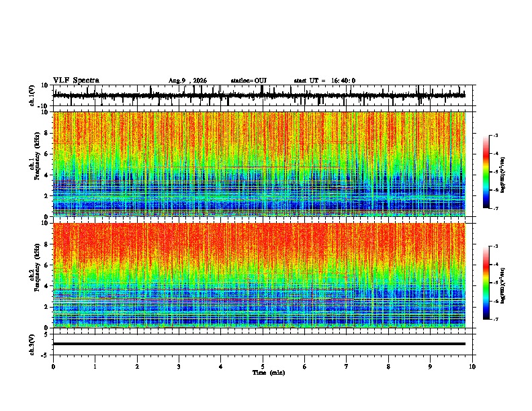Click time axis tick label "2"

pos(137,367)
